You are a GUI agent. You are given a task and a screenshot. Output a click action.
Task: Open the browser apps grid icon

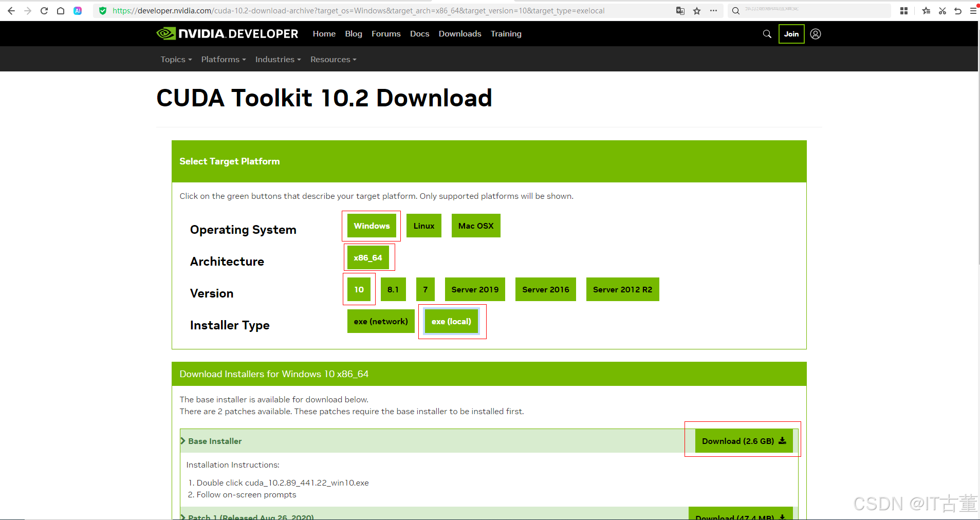(x=904, y=11)
